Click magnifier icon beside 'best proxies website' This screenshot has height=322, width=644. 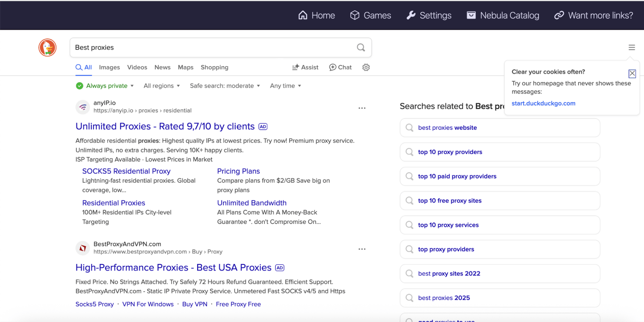click(x=409, y=128)
